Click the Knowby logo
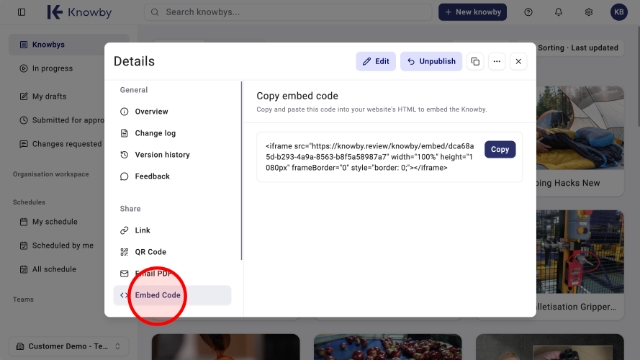640x360 pixels. point(79,12)
